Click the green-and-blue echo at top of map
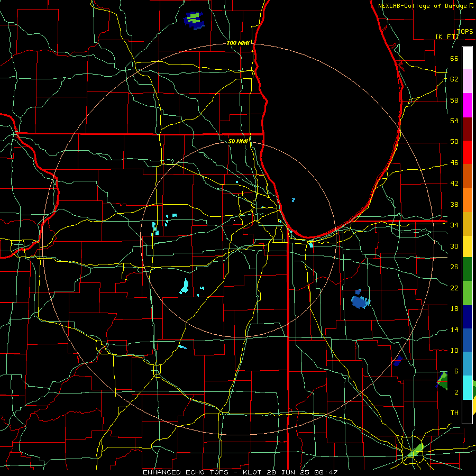This screenshot has width=476, height=476. pos(194,20)
